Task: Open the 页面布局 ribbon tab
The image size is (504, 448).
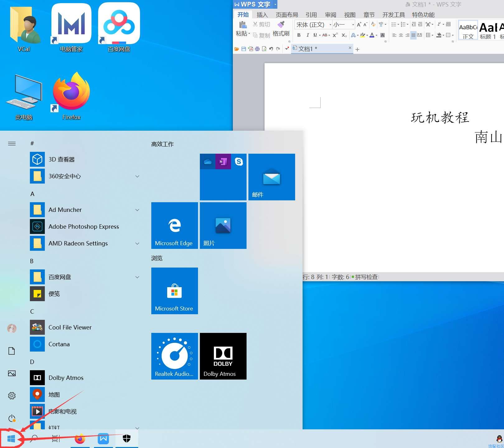Action: pos(287,15)
